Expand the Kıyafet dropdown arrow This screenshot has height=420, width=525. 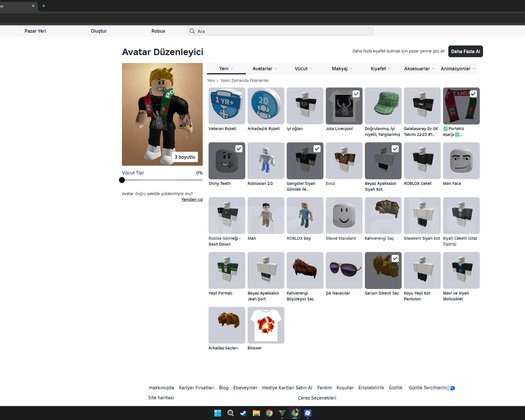pos(389,69)
